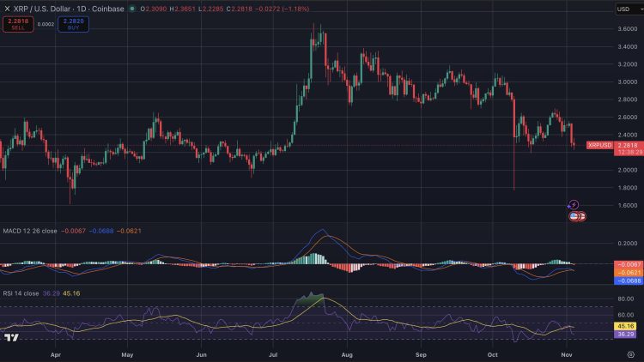Click the US flag economic event icon
644x362 pixels.
click(x=574, y=216)
